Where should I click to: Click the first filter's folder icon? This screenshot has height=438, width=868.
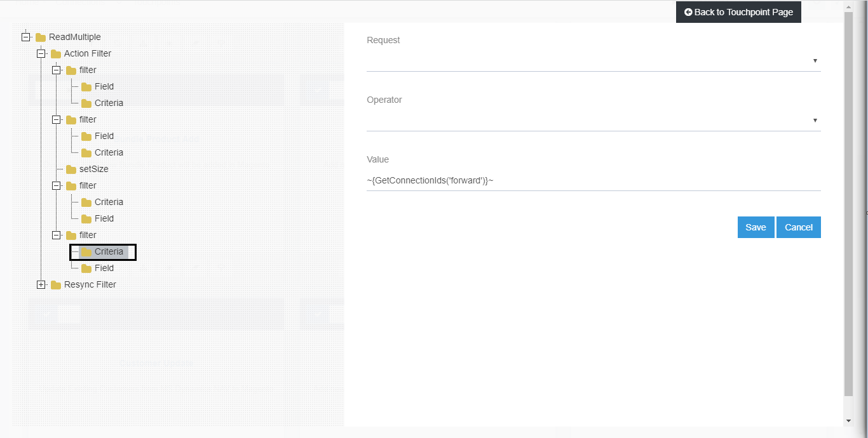(70, 70)
